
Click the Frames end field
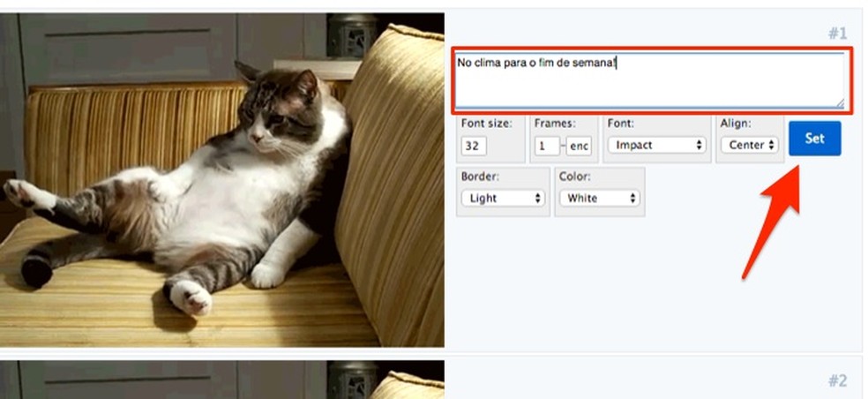point(579,146)
